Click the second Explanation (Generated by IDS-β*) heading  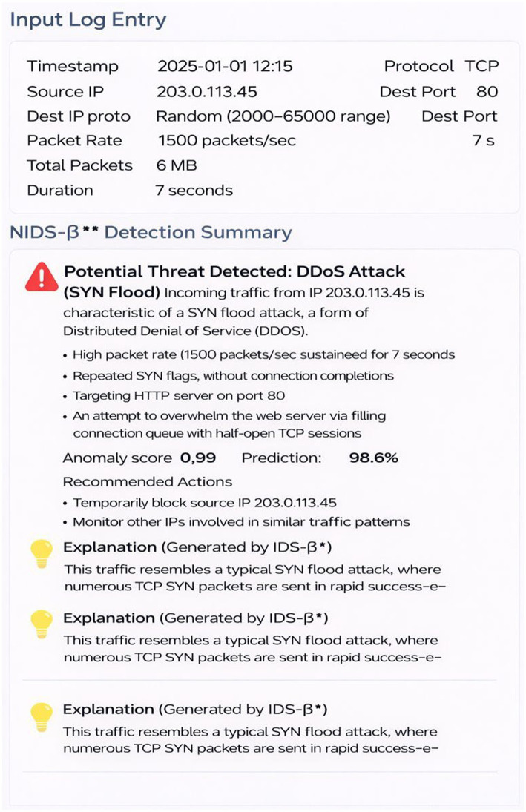coord(196,618)
